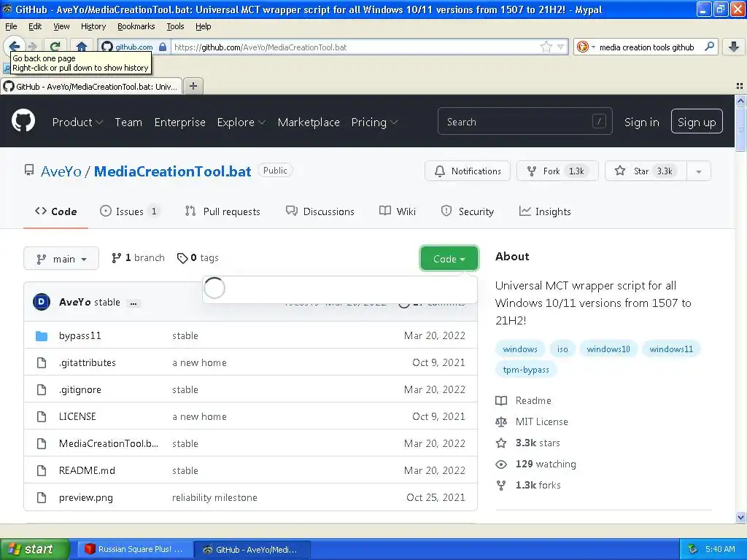Expand the Explore menu in GitHub header

pos(241,122)
